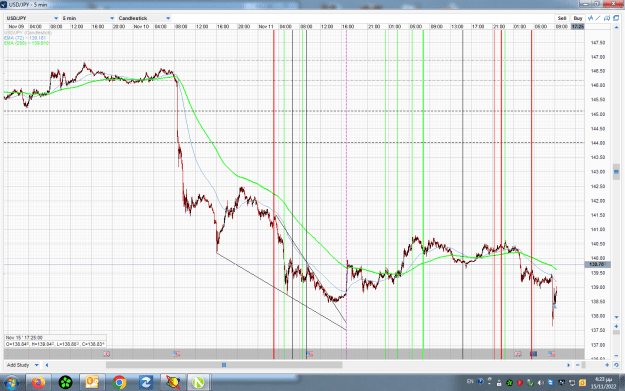Click the highlighted 17:25 time label

tap(578, 27)
